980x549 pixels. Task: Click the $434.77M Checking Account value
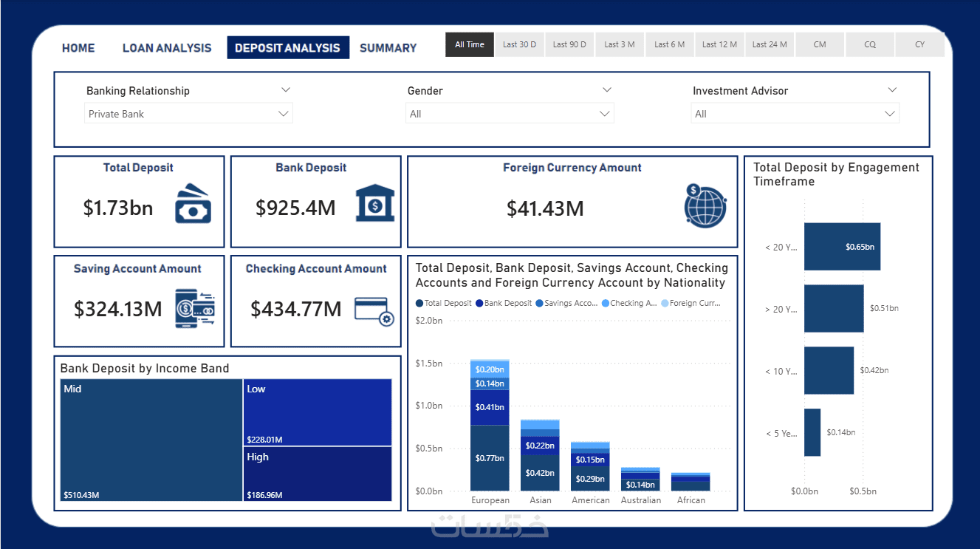[x=296, y=309]
